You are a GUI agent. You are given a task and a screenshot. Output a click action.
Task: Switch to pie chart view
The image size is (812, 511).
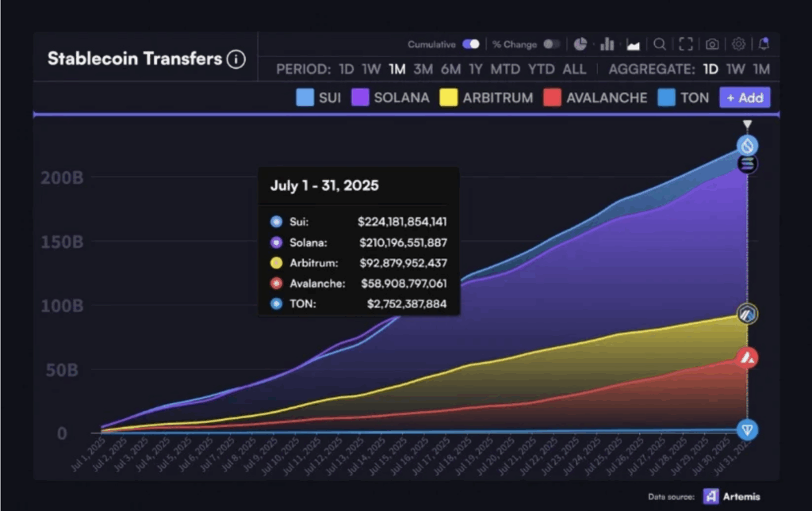pyautogui.click(x=580, y=44)
